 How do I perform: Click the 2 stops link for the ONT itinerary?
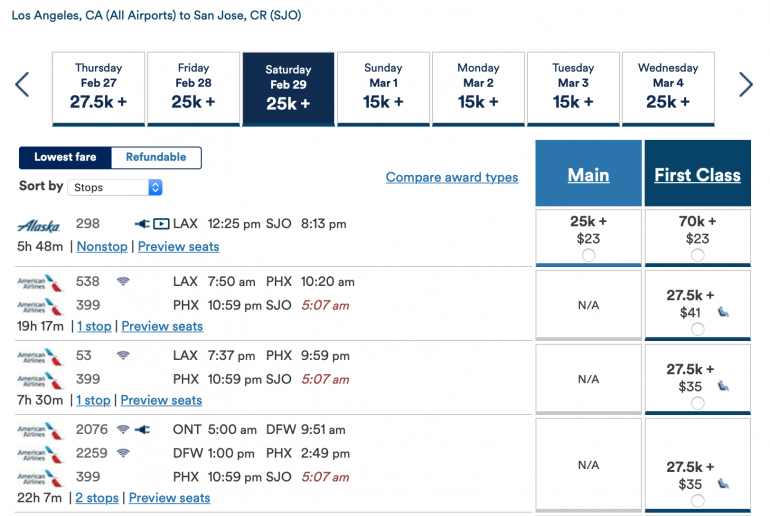click(x=97, y=498)
